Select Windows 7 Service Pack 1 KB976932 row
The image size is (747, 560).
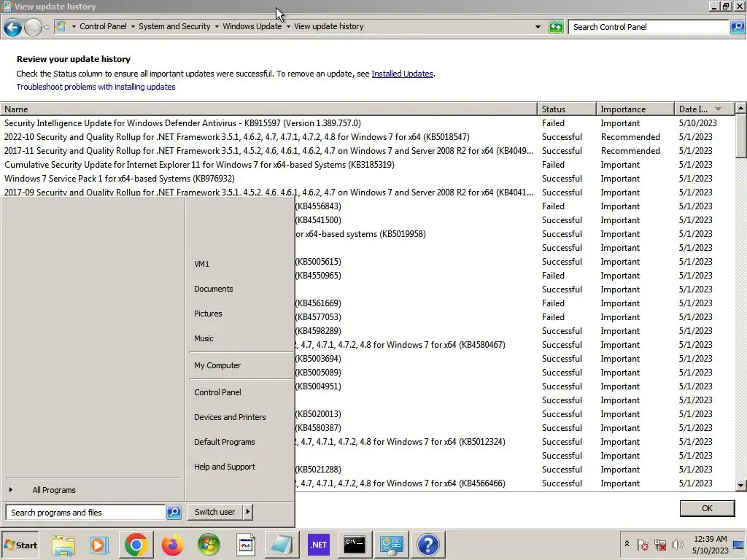click(x=368, y=178)
